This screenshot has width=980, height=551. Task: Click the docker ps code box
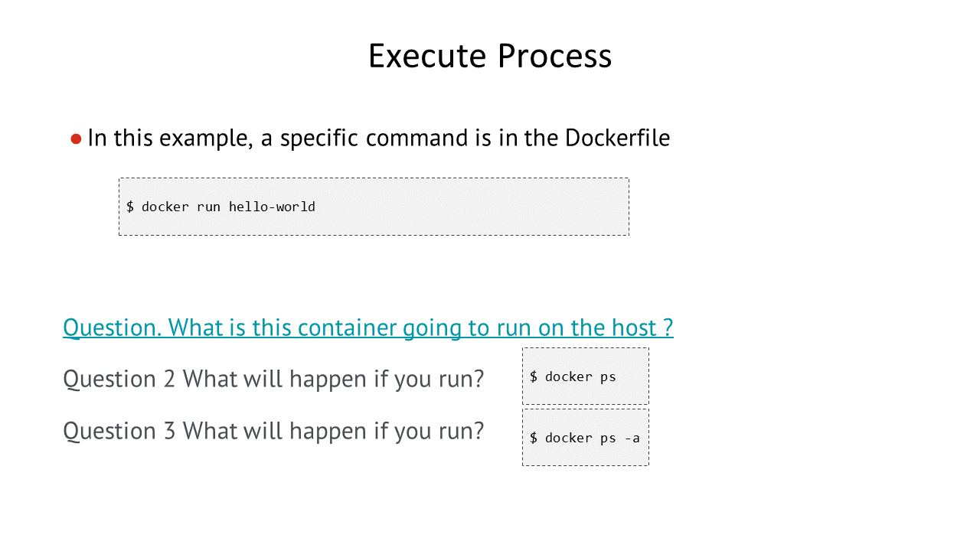click(x=586, y=377)
